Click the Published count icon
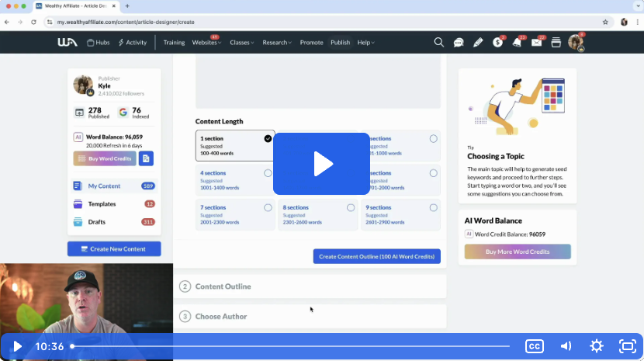The width and height of the screenshot is (644, 361). [79, 113]
